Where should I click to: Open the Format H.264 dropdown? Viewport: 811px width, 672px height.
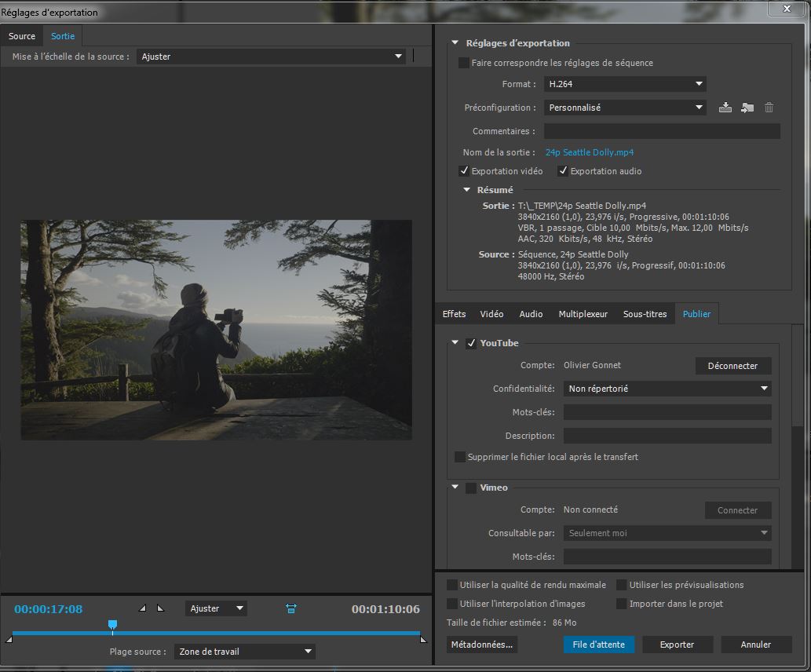pos(625,84)
